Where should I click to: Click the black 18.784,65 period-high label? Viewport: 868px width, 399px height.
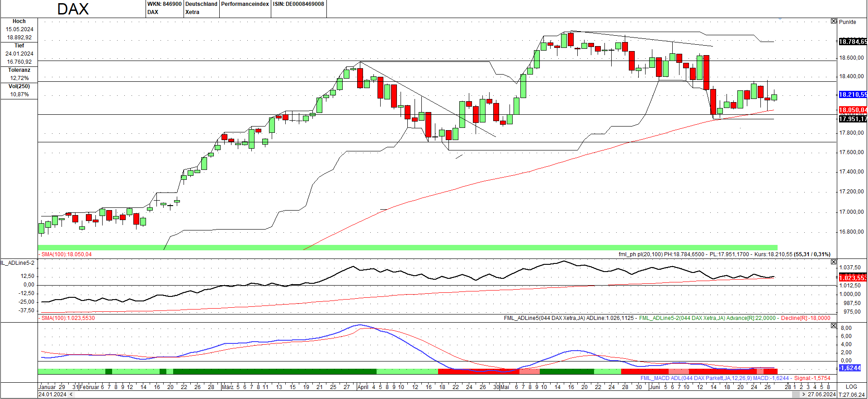853,42
